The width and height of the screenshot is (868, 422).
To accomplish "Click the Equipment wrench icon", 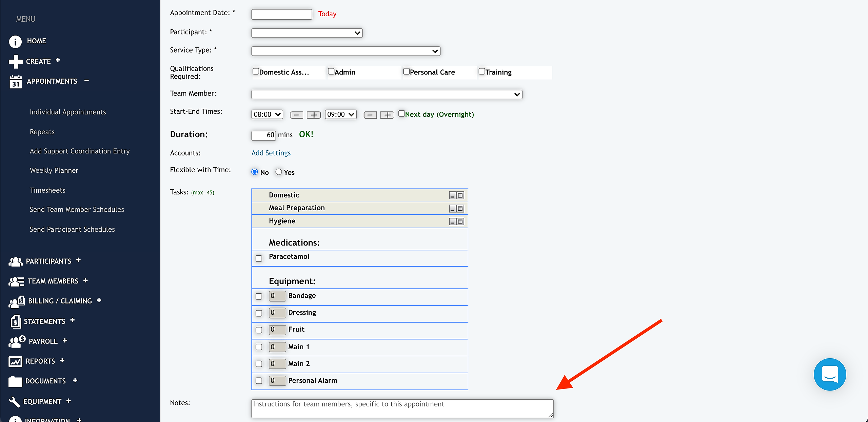I will [14, 402].
